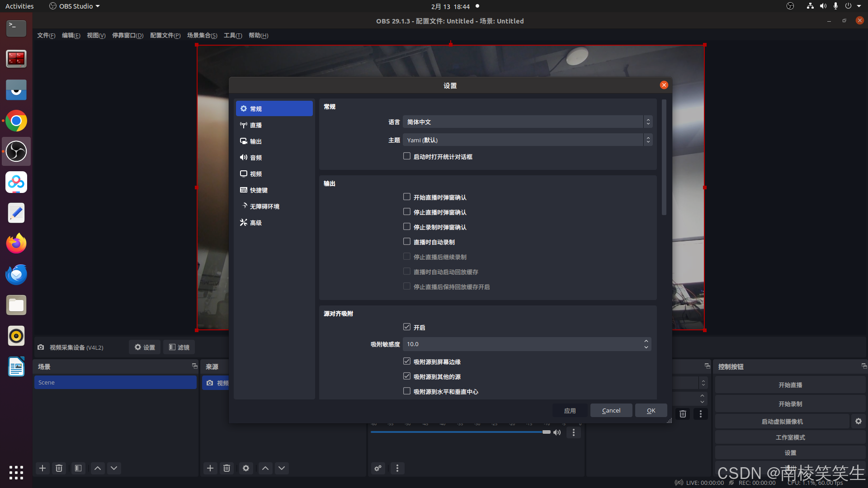Click the add scene plus icon
This screenshot has width=868, height=488.
(x=42, y=468)
